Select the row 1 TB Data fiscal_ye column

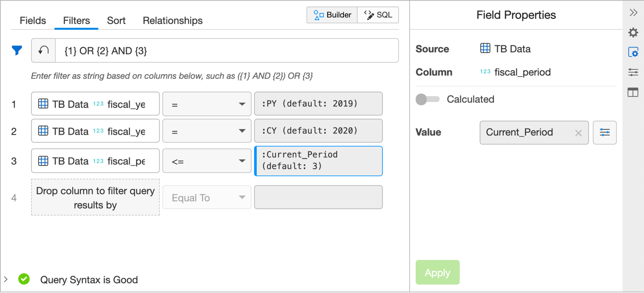click(x=96, y=104)
